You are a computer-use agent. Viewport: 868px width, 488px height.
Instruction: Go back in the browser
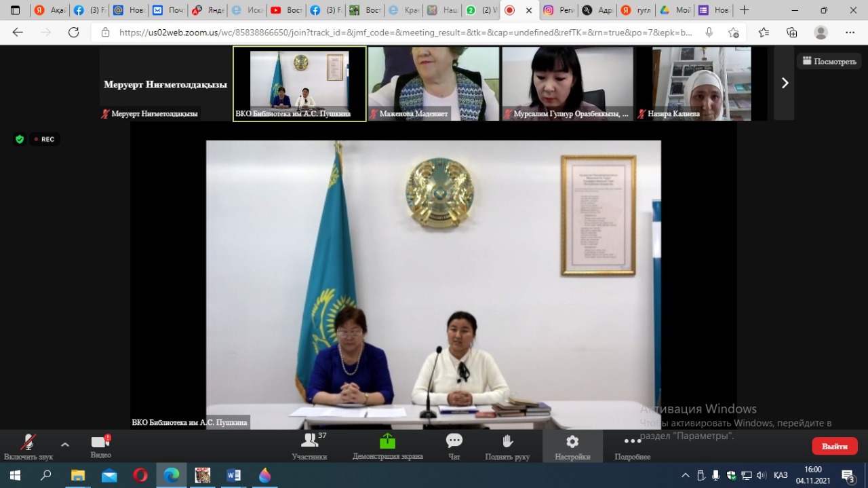click(18, 32)
